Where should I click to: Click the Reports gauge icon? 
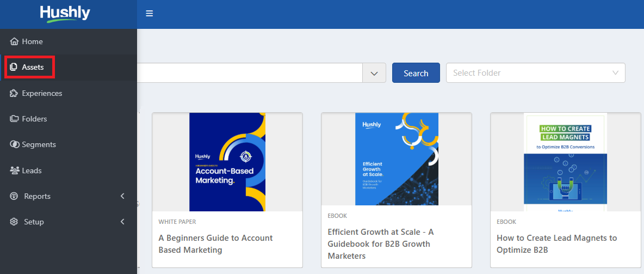coord(14,196)
